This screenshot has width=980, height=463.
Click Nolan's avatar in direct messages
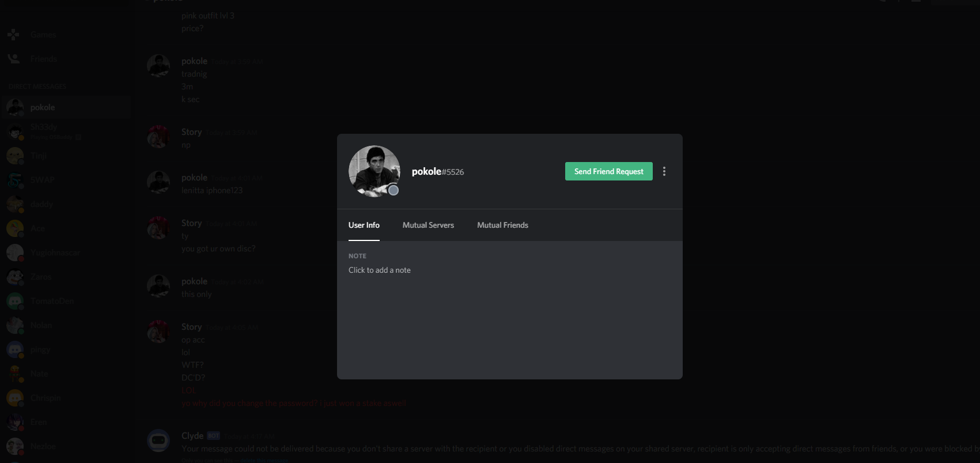coord(15,325)
